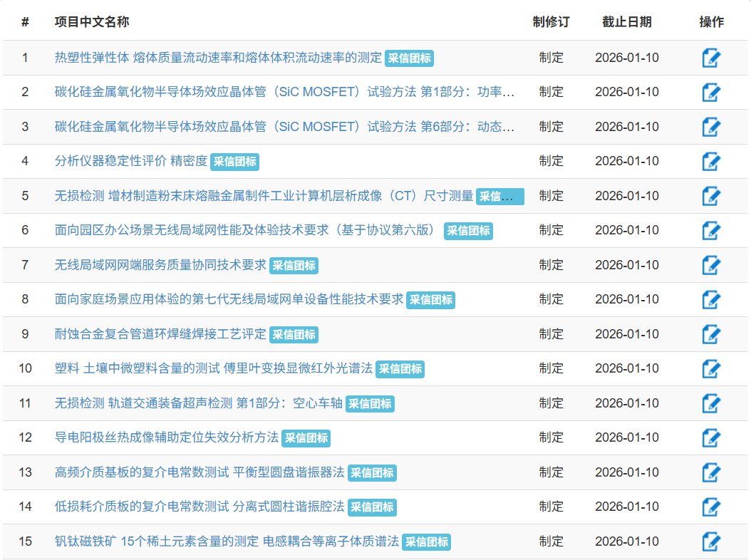Open 面向园区办公场景无线局域网 project link
This screenshot has height=560, width=751.
tap(244, 230)
